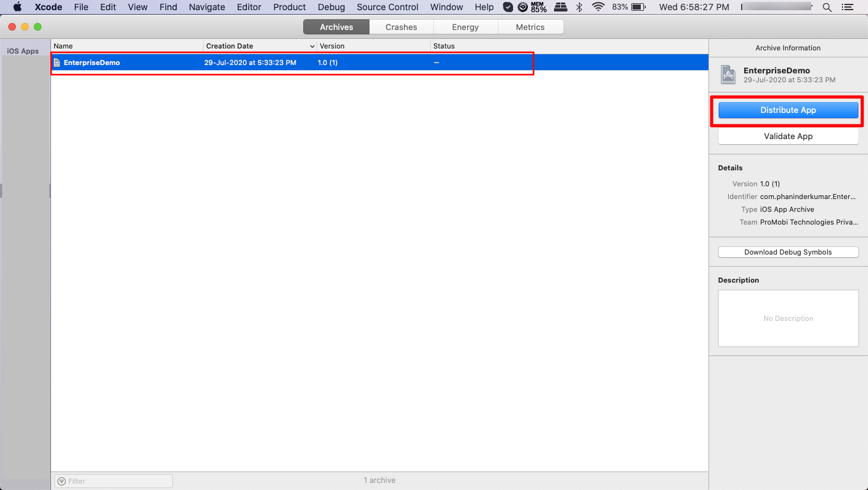
Task: Click the creation date 29-Jul-2020 cell
Action: (x=250, y=63)
